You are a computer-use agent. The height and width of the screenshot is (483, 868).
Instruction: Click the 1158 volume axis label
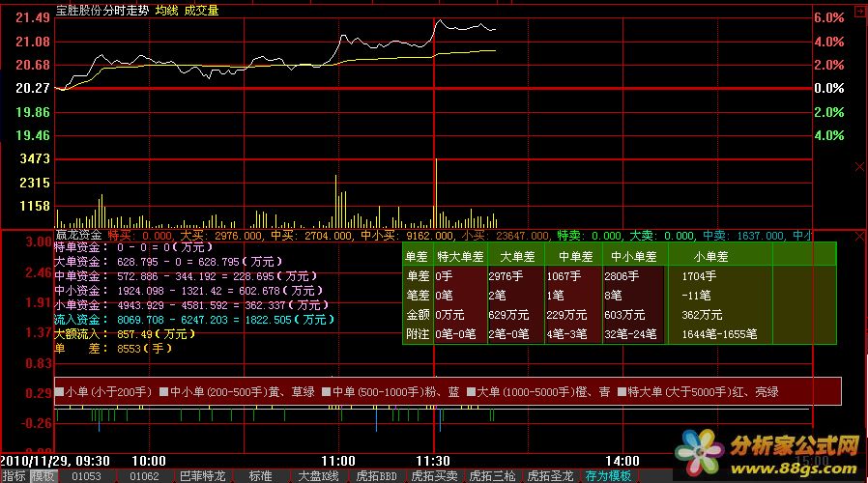point(35,206)
